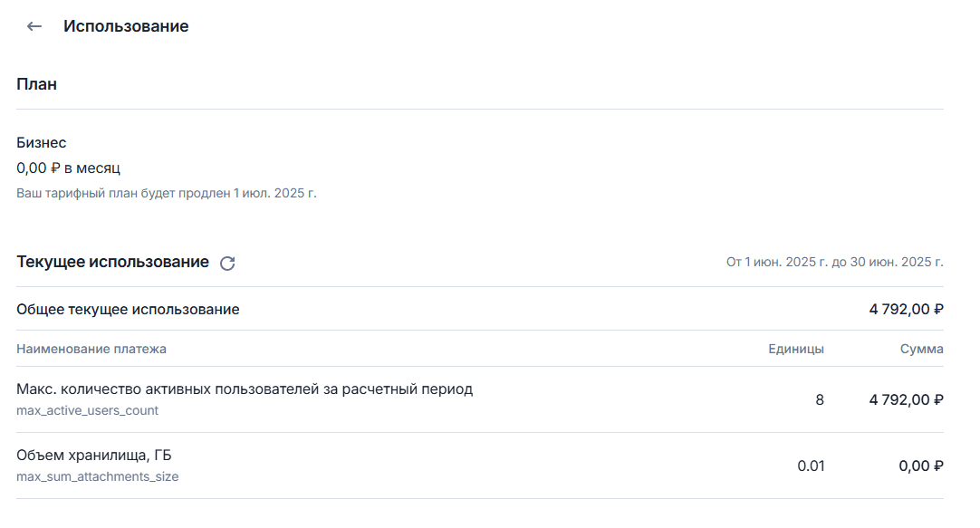
Task: Click the Единицы column header
Action: (x=796, y=349)
